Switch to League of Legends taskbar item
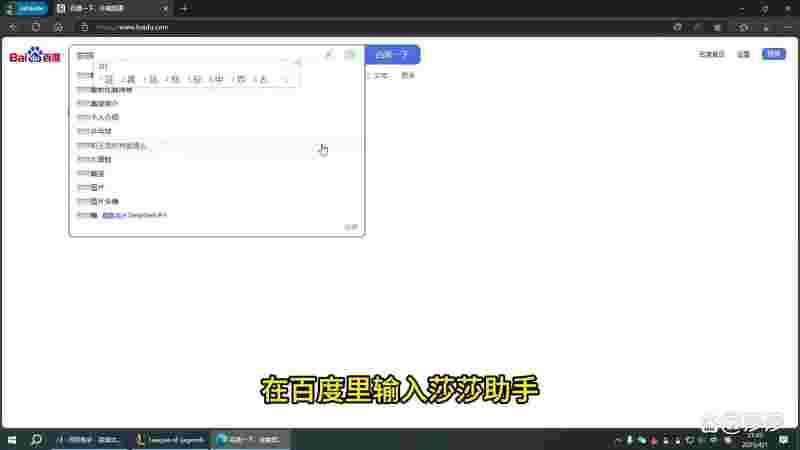The image size is (800, 450). point(171,439)
